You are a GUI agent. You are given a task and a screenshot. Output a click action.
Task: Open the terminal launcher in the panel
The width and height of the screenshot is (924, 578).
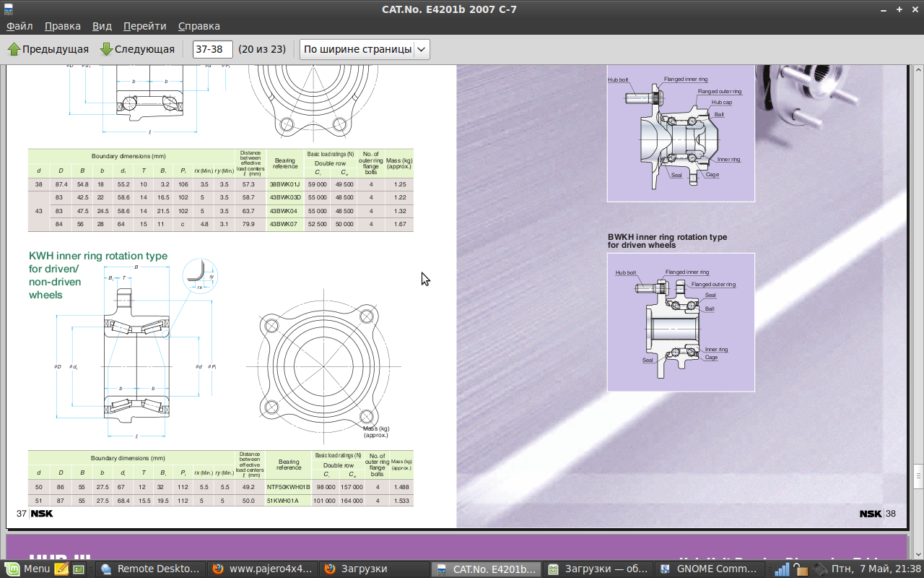[79, 569]
